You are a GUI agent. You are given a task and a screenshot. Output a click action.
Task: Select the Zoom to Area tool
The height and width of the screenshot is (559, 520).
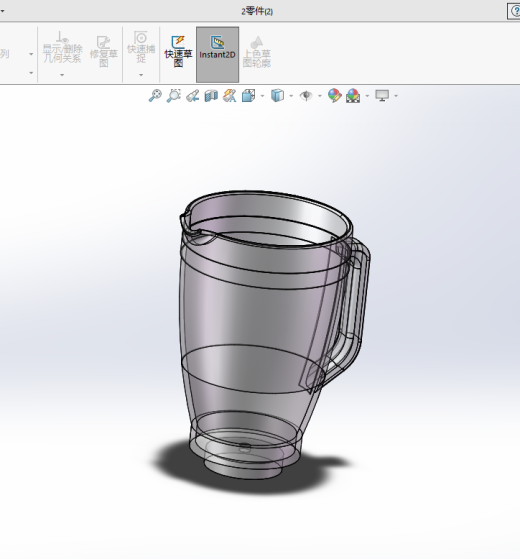point(174,96)
